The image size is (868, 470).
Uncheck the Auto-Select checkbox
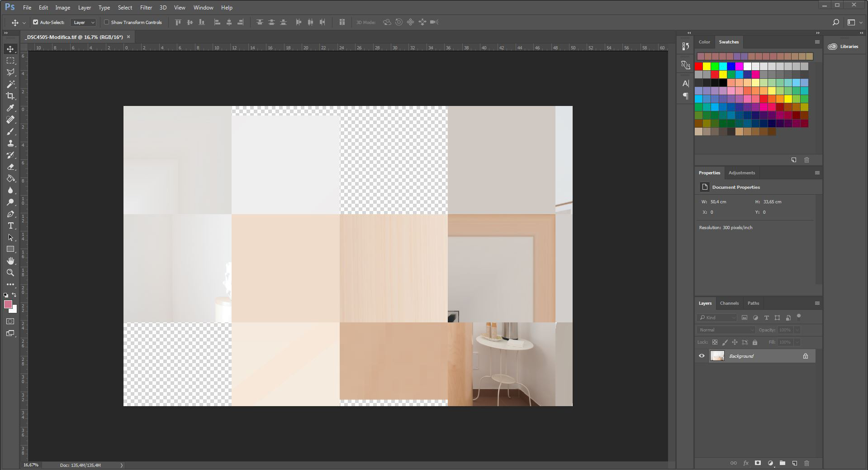tap(36, 22)
